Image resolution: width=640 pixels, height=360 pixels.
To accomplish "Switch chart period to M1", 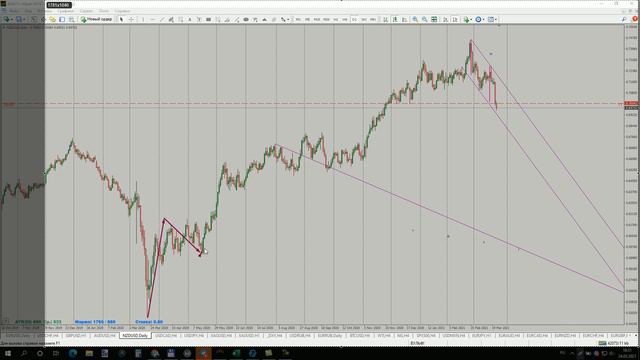I will [298, 19].
